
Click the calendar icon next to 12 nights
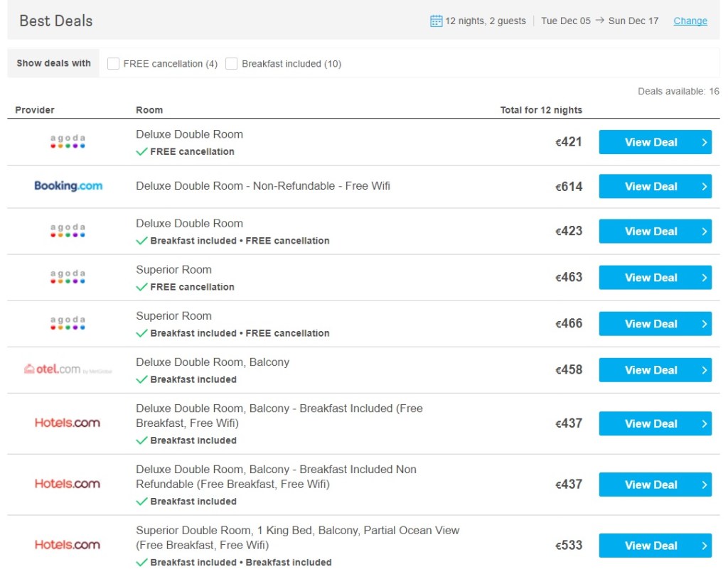[x=436, y=21]
